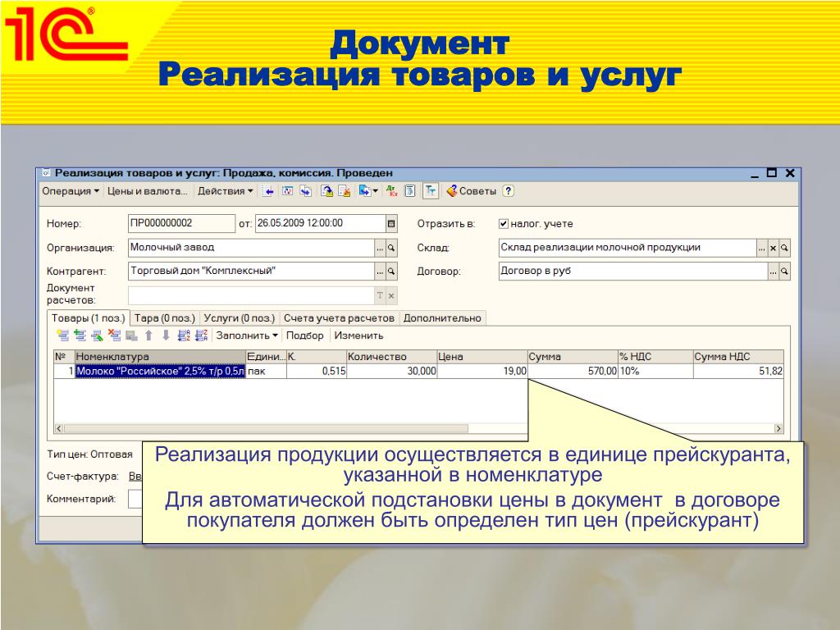The image size is (840, 630).
Task: Click magnifier open button for Договор
Action: 784,272
